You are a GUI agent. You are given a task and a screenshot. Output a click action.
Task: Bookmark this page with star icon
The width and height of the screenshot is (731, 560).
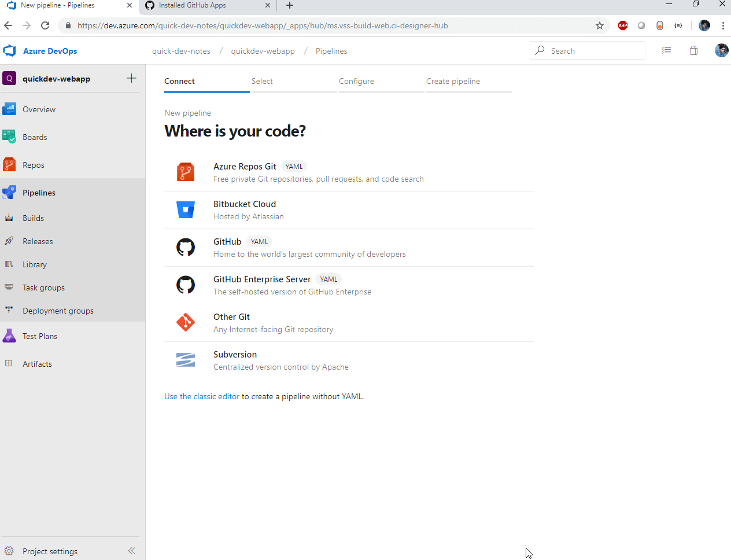click(600, 25)
